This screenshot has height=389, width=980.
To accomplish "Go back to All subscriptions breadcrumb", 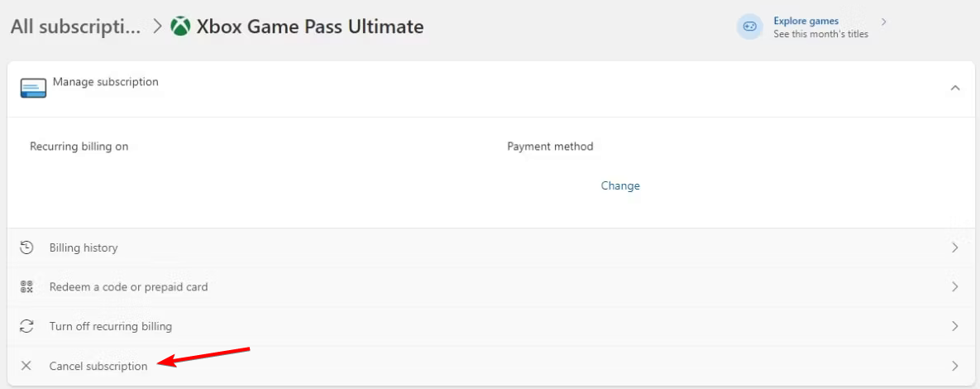I will pos(75,26).
